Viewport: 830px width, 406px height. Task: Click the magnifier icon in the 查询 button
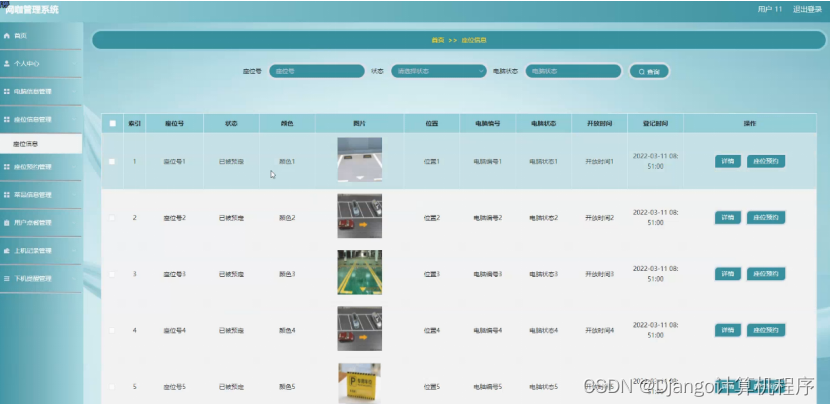click(642, 71)
